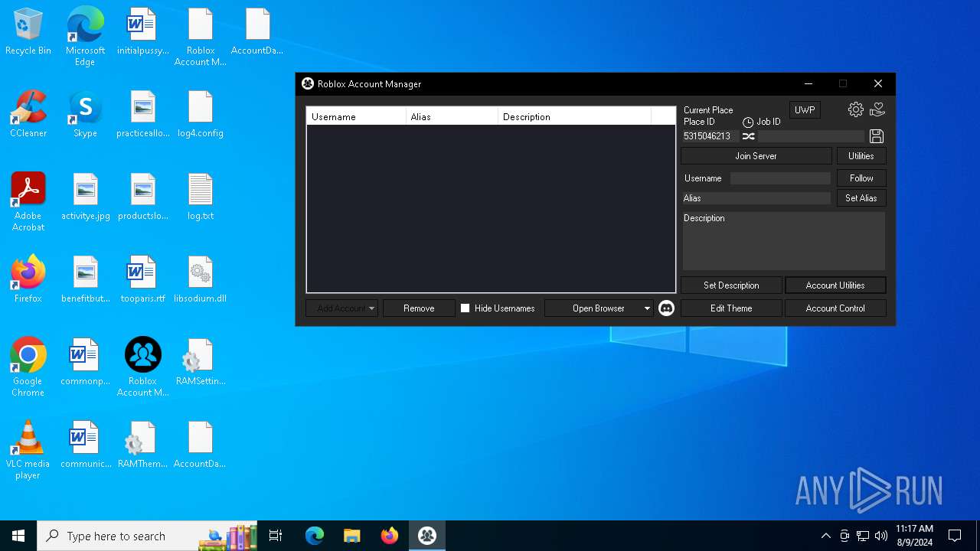Click the Alias input field
The width and height of the screenshot is (980, 551).
point(756,198)
